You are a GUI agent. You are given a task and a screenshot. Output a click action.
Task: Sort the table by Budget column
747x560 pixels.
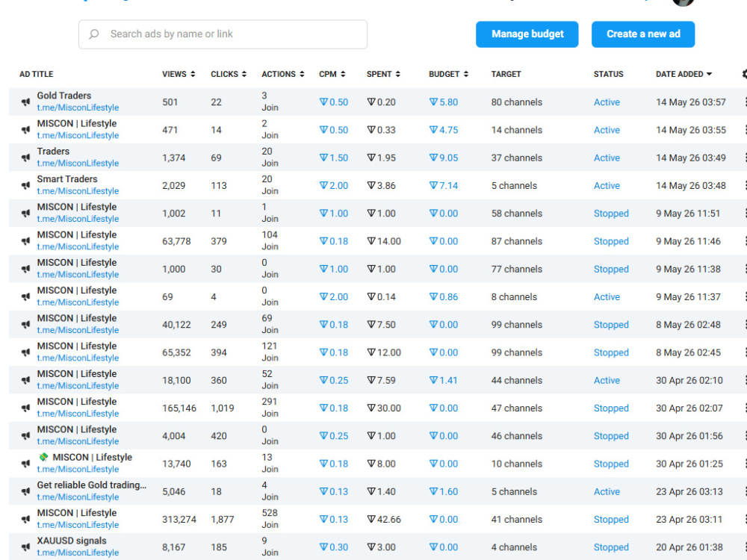pyautogui.click(x=448, y=74)
